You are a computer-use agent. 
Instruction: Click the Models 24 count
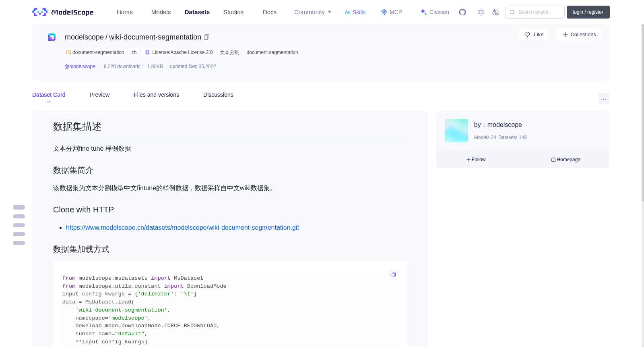pyautogui.click(x=485, y=137)
